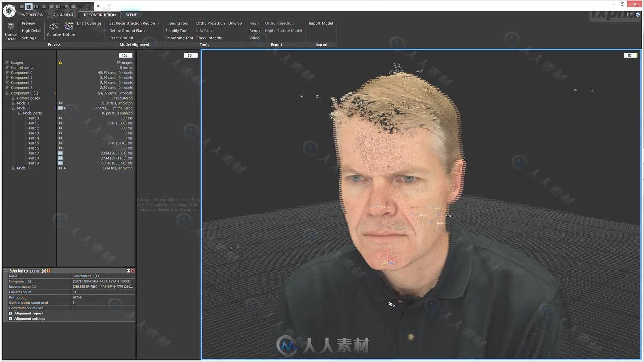Click the Texture tool icon
The width and height of the screenshot is (644, 362).
[x=69, y=26]
